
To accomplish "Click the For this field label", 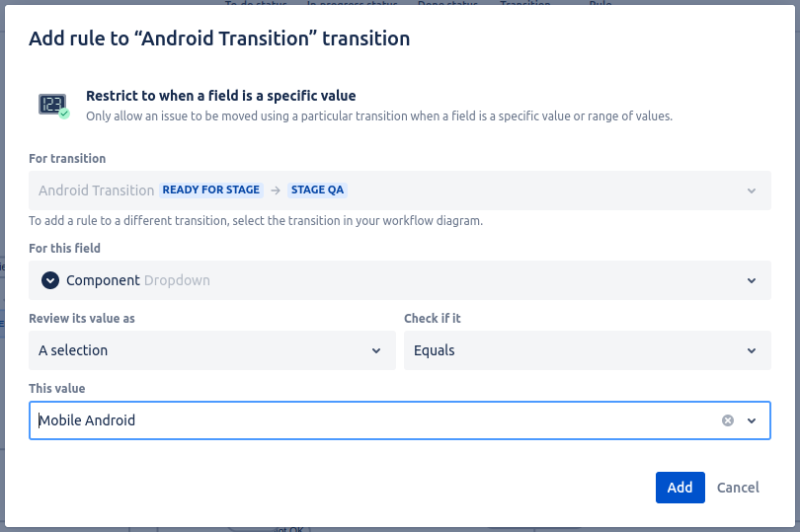I will tap(65, 249).
